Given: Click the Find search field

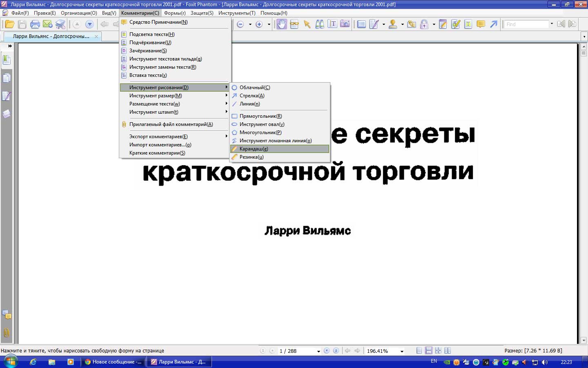Looking at the screenshot, I should coord(526,24).
